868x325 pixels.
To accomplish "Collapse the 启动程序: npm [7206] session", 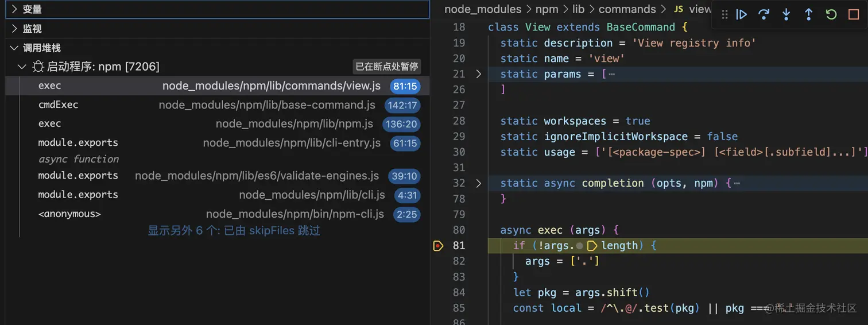I will coord(22,67).
